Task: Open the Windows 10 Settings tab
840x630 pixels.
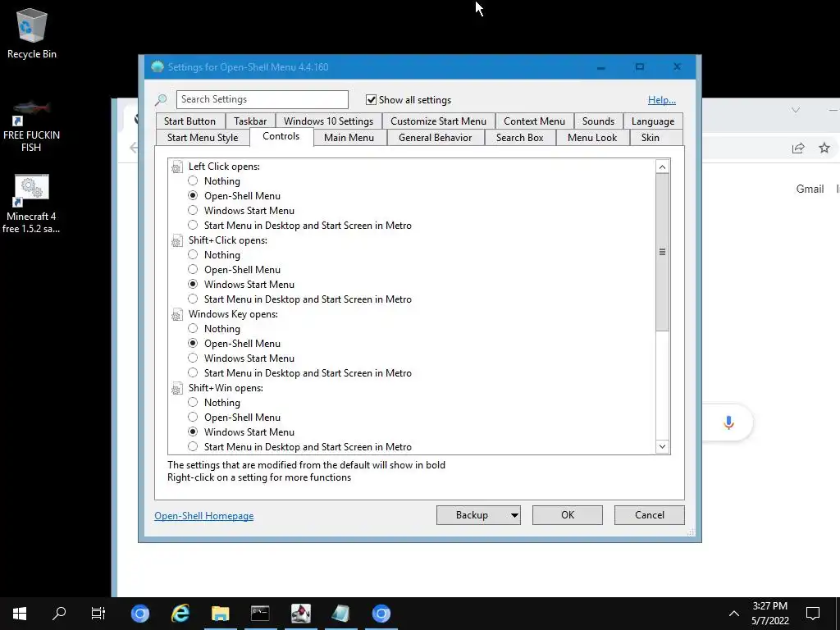Action: tap(328, 121)
